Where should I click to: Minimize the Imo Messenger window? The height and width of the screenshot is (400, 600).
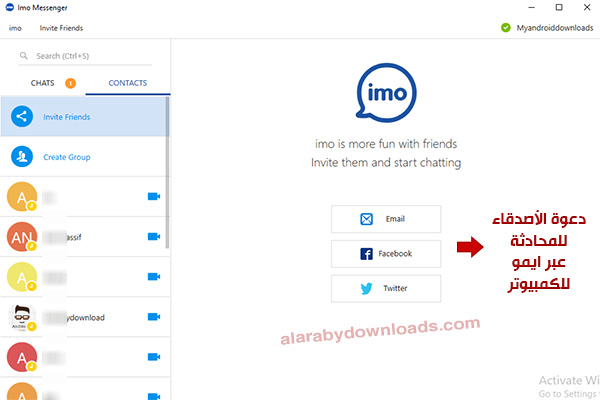(x=532, y=7)
